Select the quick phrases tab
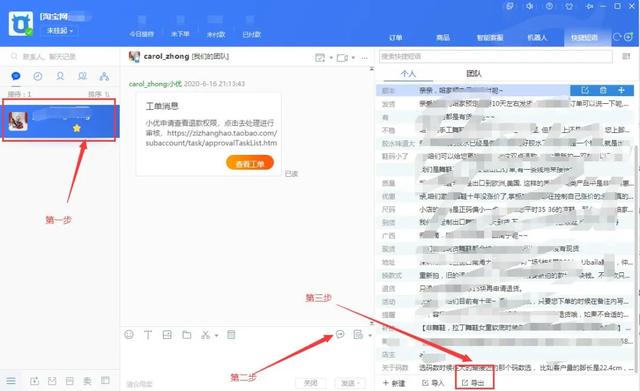640x391 pixels. [584, 38]
